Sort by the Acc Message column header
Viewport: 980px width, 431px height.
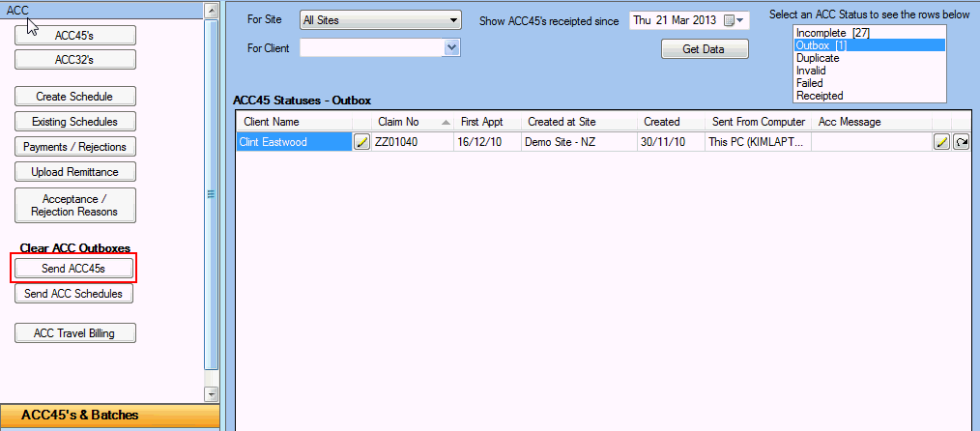pyautogui.click(x=872, y=122)
